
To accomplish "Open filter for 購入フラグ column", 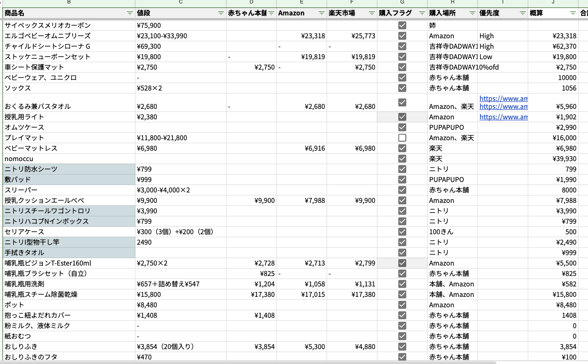I will [422, 13].
